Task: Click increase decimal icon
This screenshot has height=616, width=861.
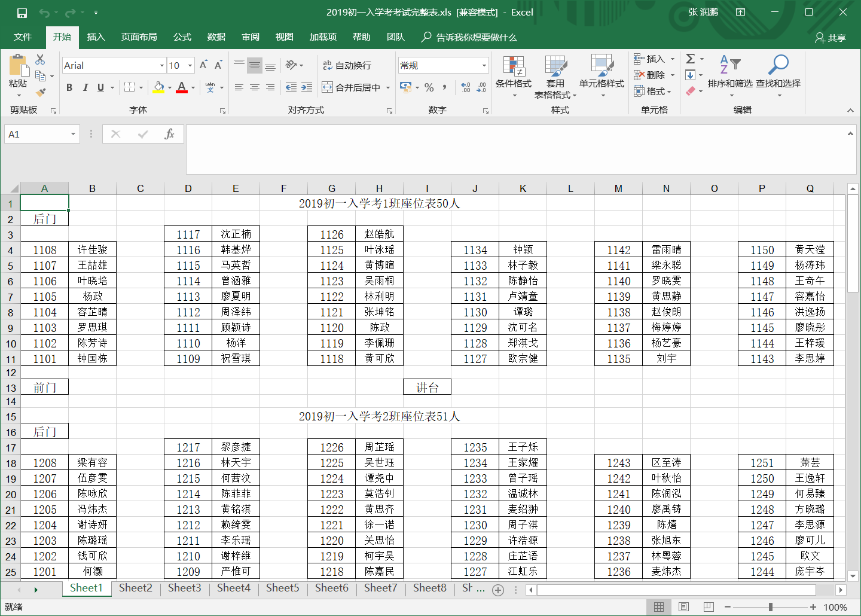Action: coord(466,87)
